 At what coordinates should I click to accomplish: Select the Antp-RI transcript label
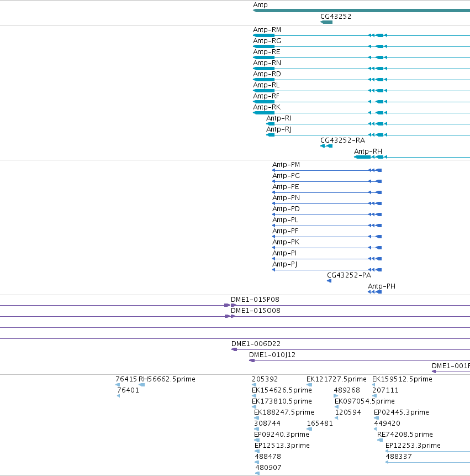point(279,118)
